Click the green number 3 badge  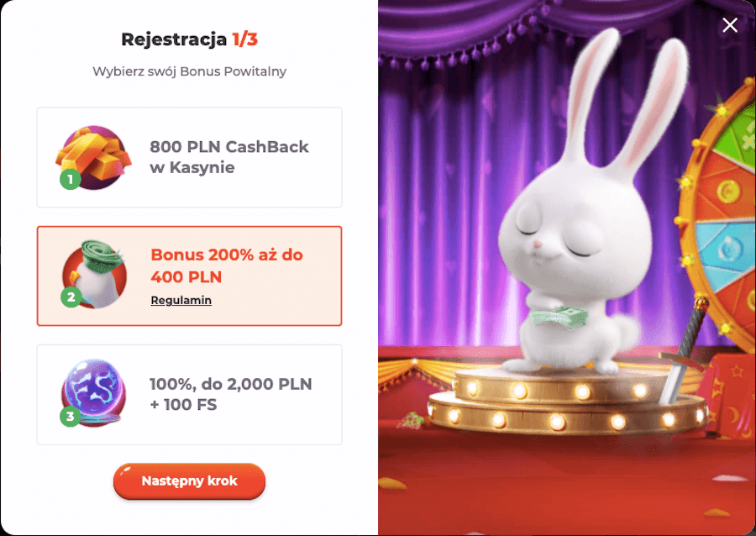(71, 416)
